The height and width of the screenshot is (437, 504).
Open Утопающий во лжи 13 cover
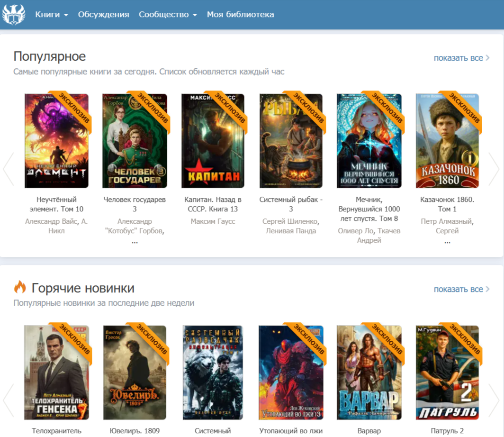pyautogui.click(x=291, y=373)
